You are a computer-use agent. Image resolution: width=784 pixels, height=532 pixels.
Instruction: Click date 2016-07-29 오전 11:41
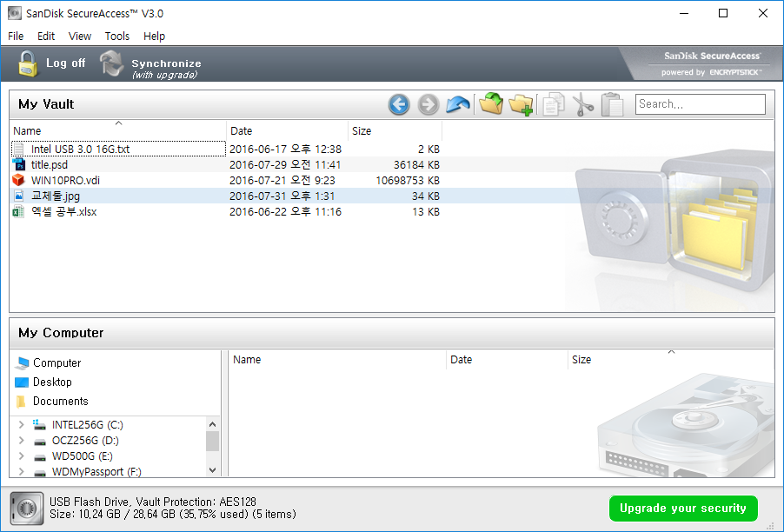pos(285,164)
